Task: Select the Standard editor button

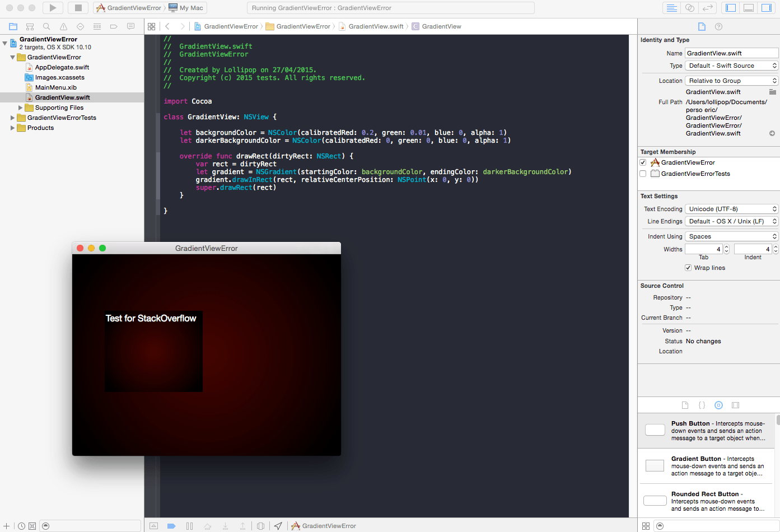Action: click(671, 8)
